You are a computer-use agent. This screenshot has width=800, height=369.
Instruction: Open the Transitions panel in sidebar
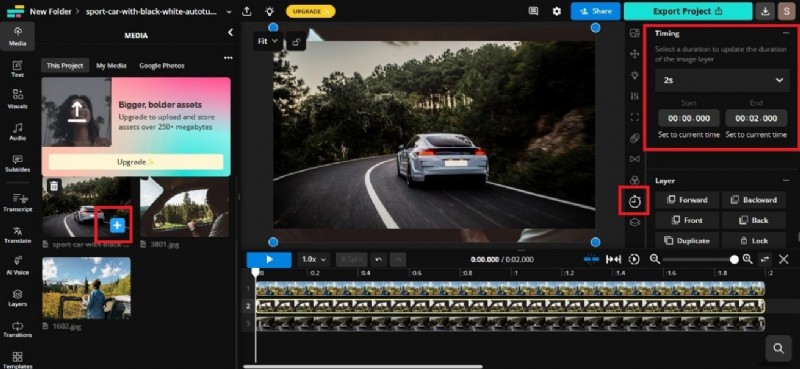[17, 329]
